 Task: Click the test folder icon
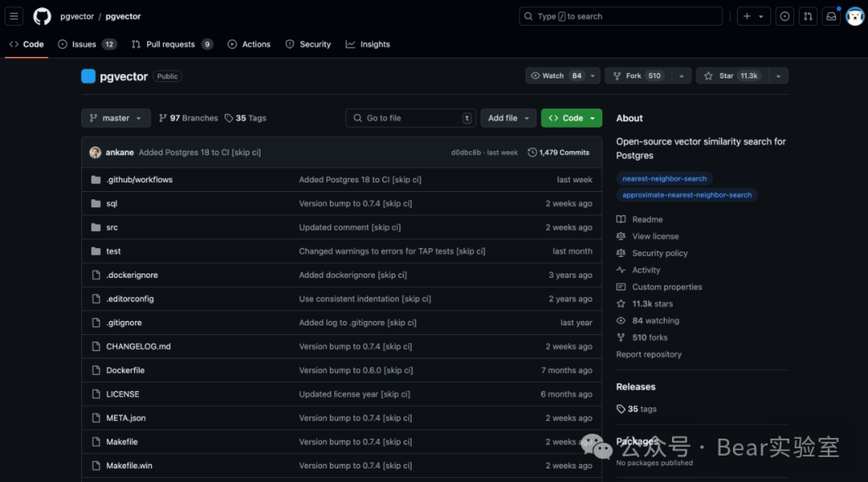point(96,251)
